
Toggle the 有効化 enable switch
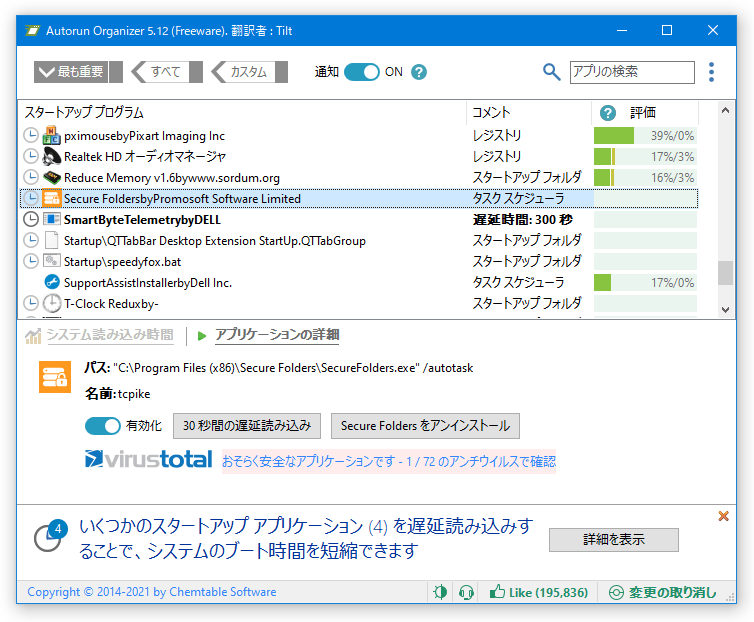(102, 426)
